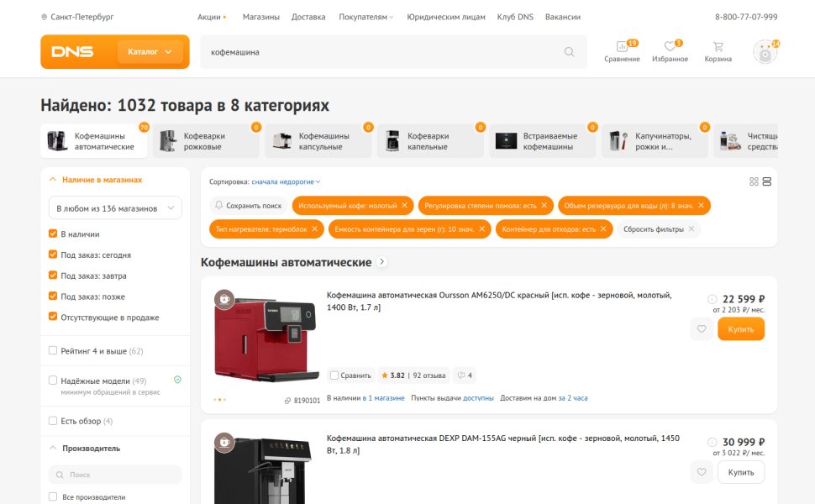Uncheck В наличии checkbox
Screen dimensions: 815x504
(52, 234)
